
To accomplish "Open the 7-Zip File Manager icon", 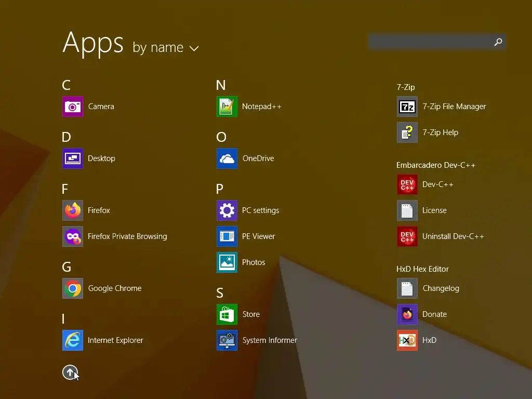I will click(407, 107).
